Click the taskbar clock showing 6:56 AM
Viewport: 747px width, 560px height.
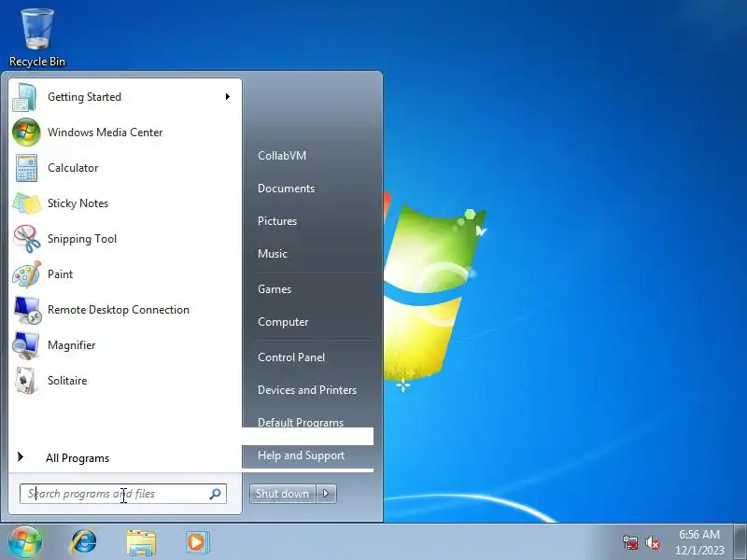click(x=699, y=535)
